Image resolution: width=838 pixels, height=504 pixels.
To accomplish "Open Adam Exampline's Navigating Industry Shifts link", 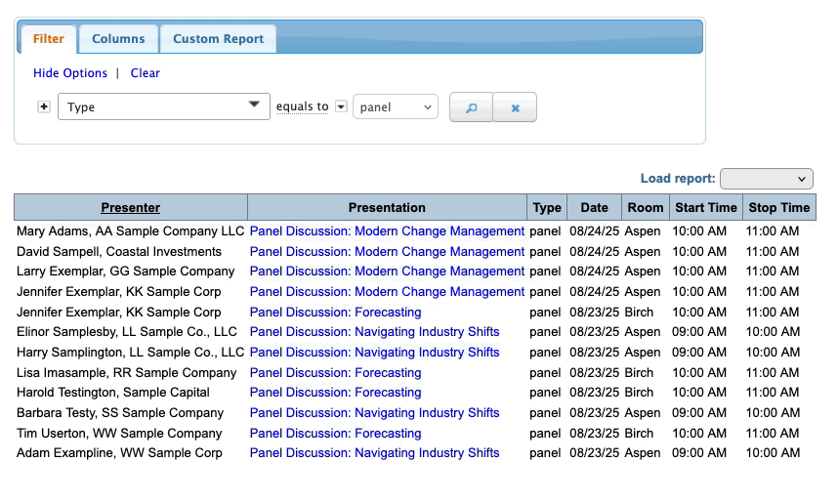I will tap(374, 453).
